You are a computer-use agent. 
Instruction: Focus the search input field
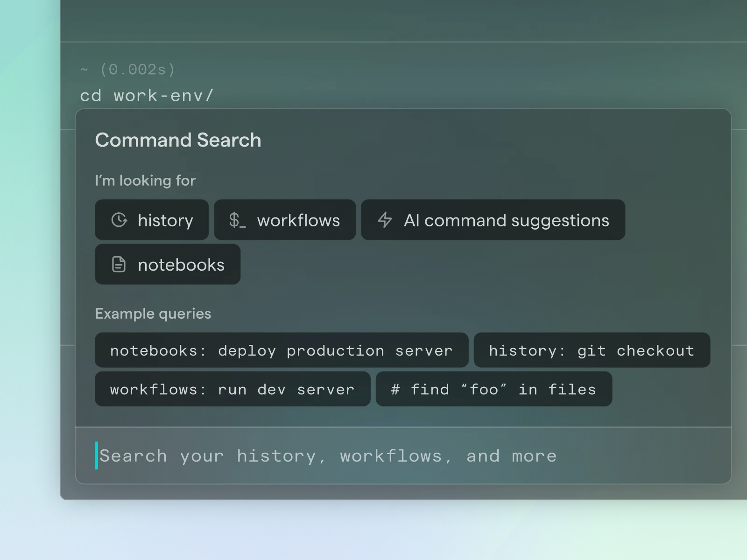coord(327,455)
